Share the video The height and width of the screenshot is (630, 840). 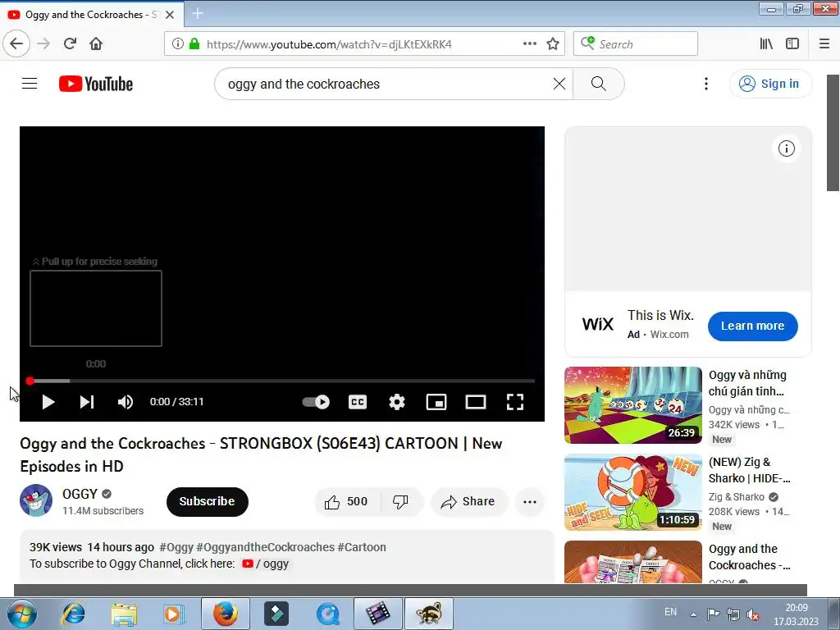click(468, 502)
